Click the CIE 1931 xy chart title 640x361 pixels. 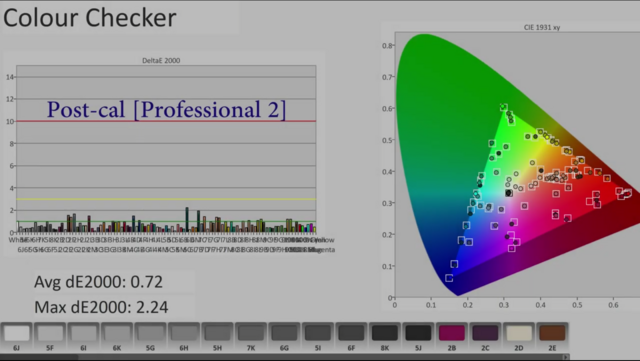tap(542, 27)
